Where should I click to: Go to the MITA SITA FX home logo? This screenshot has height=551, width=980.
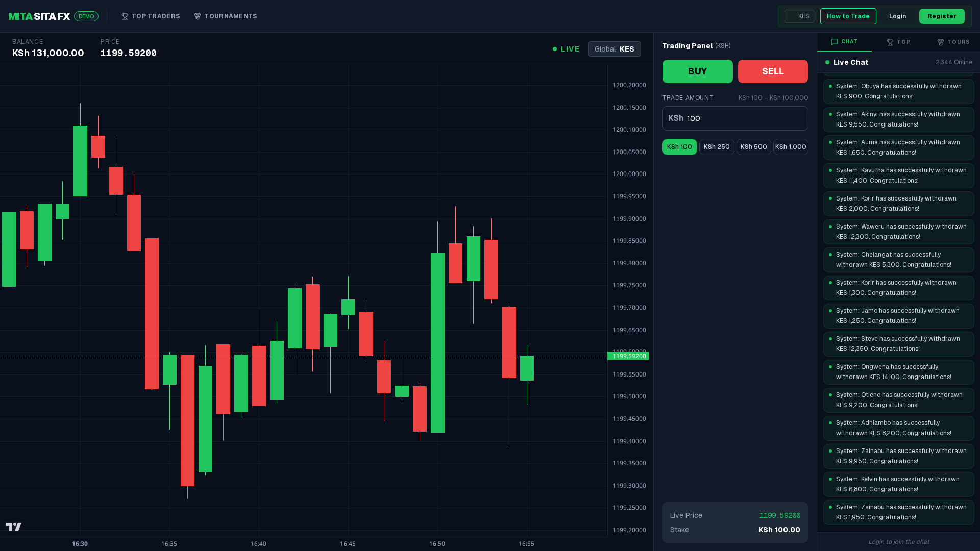(39, 16)
